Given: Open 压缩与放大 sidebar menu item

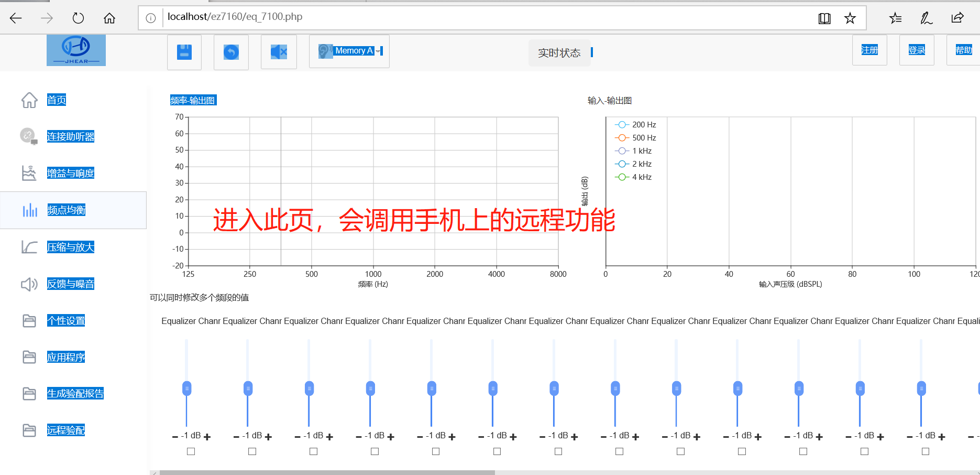Looking at the screenshot, I should [x=70, y=247].
